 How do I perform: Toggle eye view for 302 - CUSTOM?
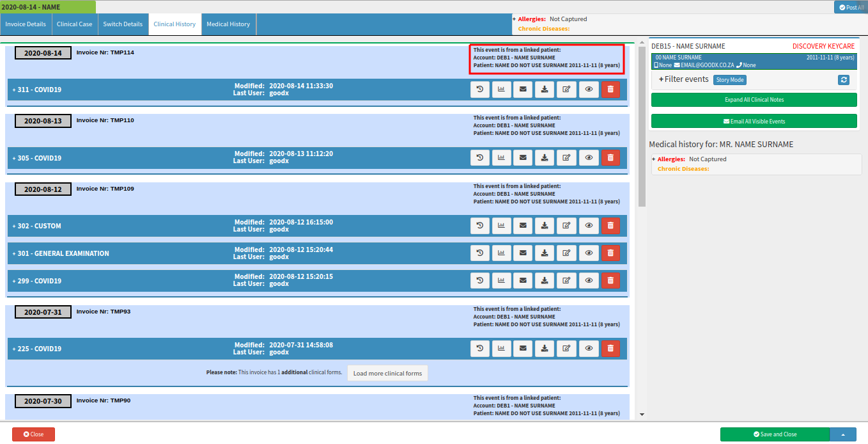click(x=589, y=226)
